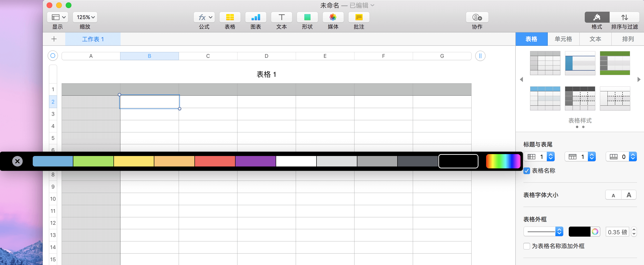Insert a shape using 形状 icon
This screenshot has height=265, width=644.
point(307,17)
